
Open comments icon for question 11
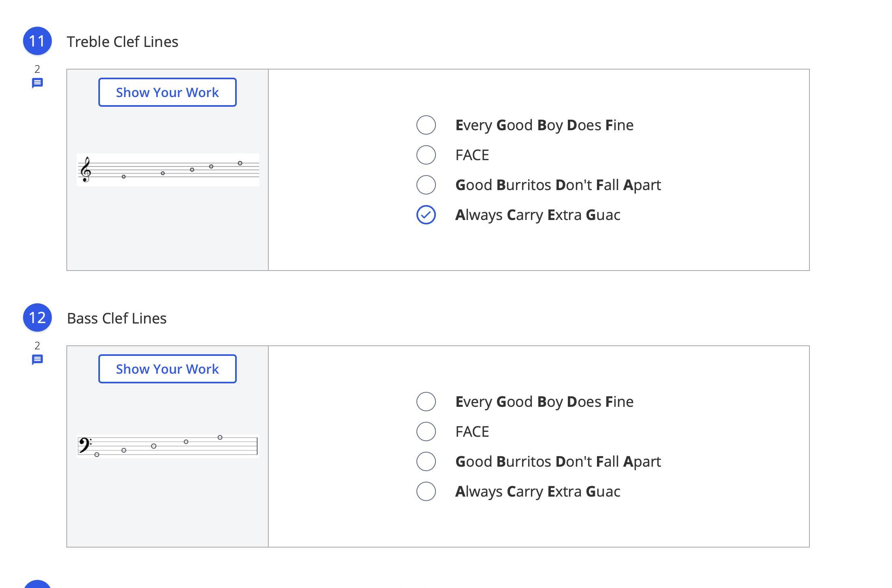point(37,83)
